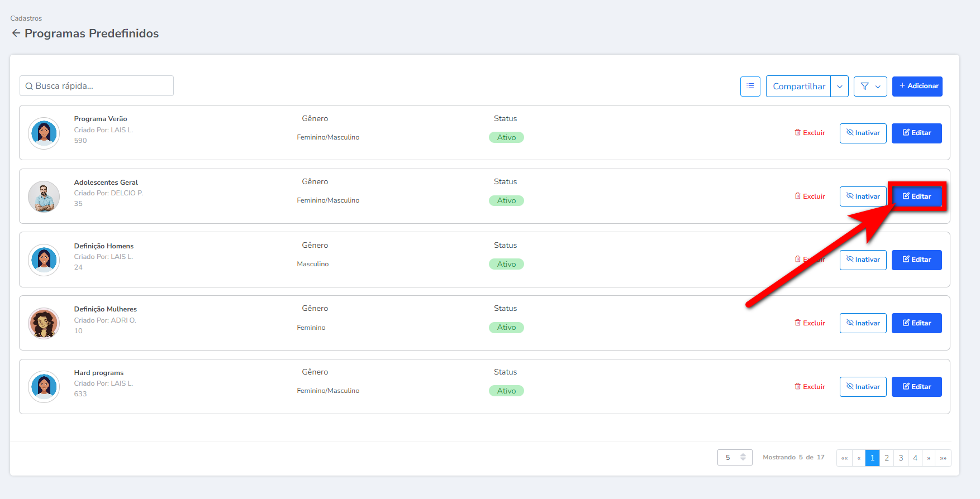This screenshot has height=499, width=980.
Task: Jump to the last page of results
Action: (943, 458)
